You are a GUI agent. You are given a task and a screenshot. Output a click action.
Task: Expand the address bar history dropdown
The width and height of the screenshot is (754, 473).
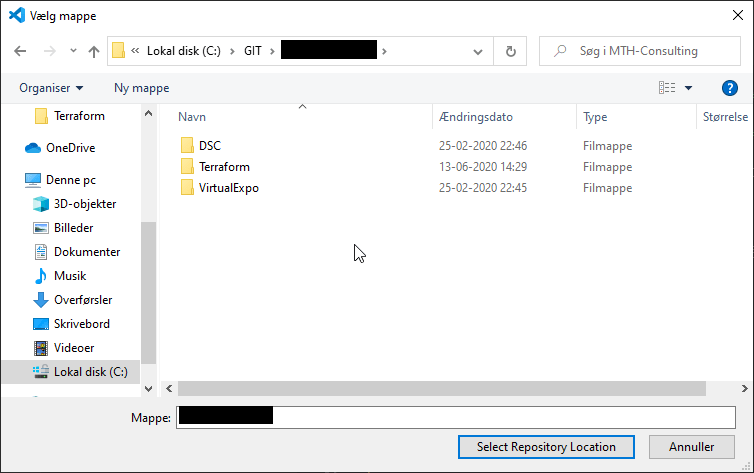[x=478, y=51]
